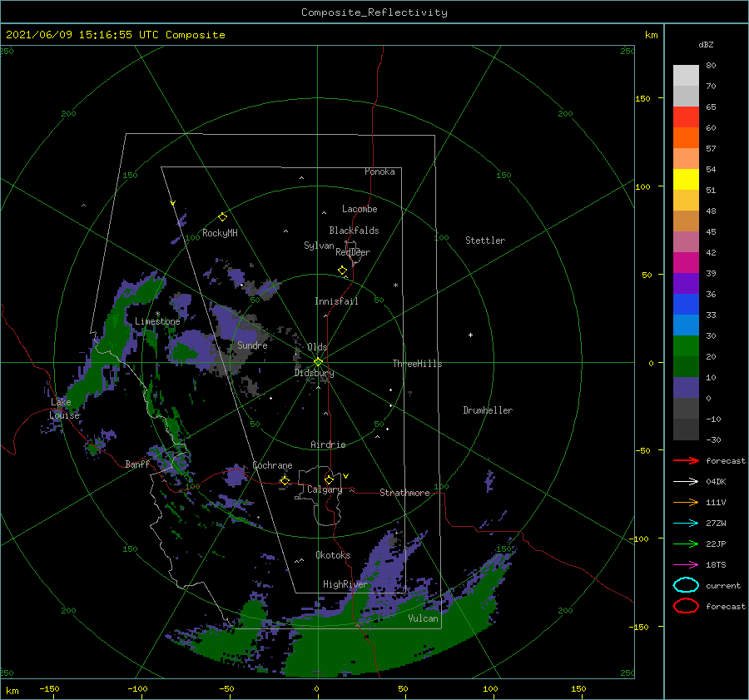Click the ThreeHills city label
The image size is (749, 700).
coord(417,364)
